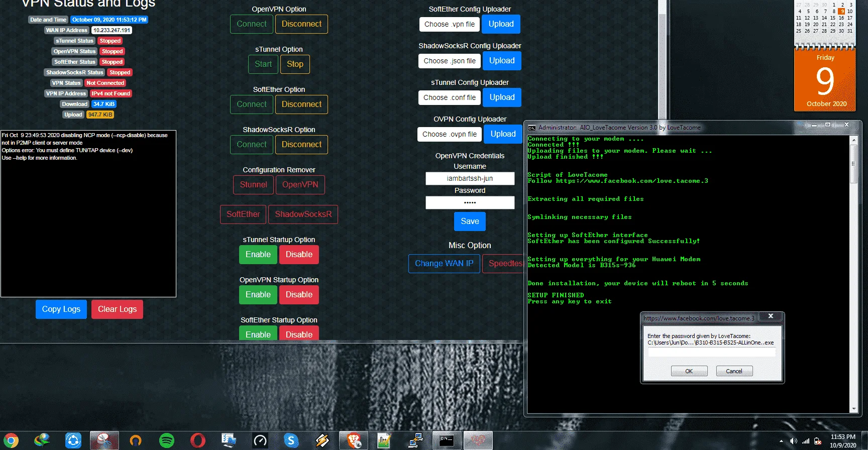Upload the ShadowSocksR config
Image resolution: width=868 pixels, height=450 pixels.
pos(502,61)
